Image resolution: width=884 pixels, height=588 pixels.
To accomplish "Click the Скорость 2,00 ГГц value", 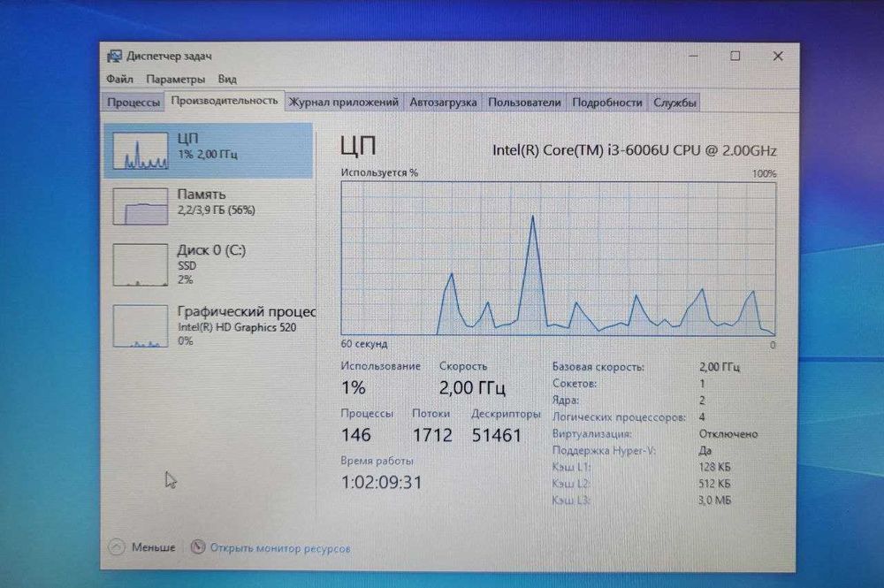I will click(x=472, y=387).
